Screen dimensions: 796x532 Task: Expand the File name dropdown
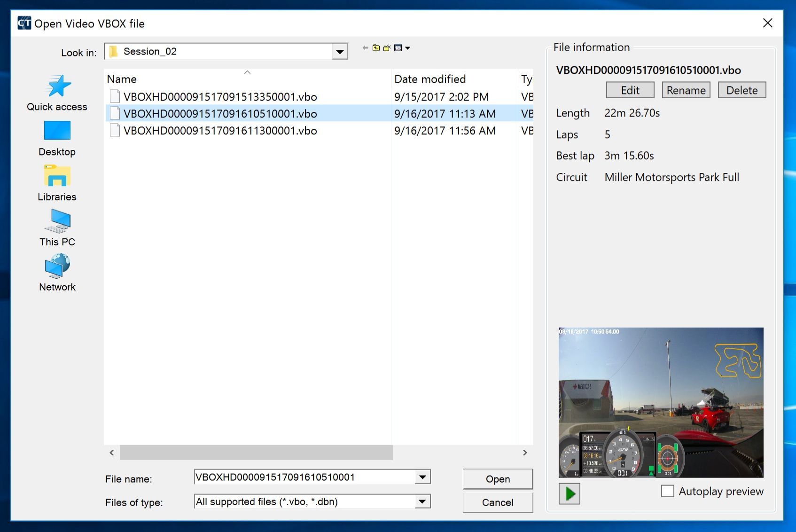[x=422, y=477]
